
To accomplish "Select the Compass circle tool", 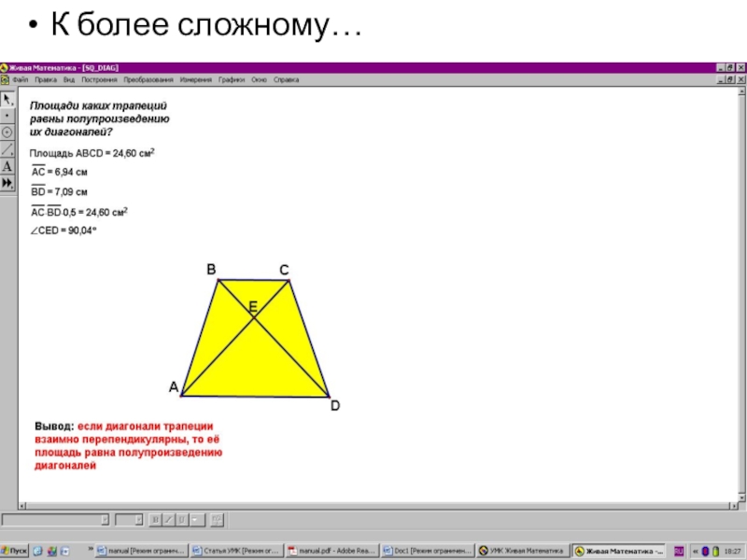I will tap(7, 133).
